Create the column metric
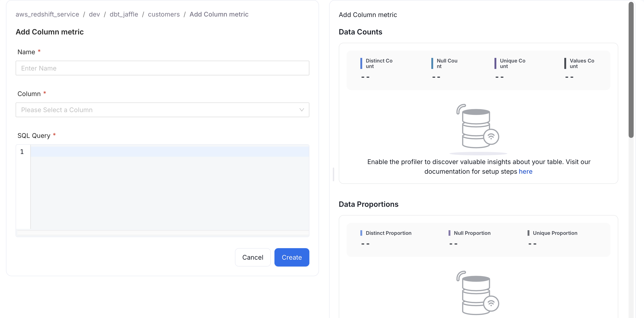Viewport: 644px width, 318px height. pyautogui.click(x=291, y=257)
